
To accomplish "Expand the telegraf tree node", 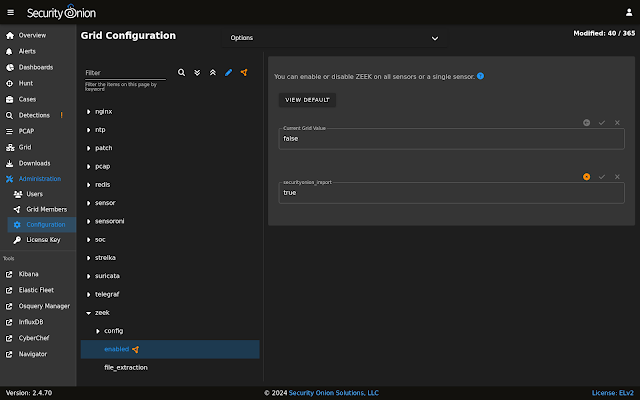I will coord(89,294).
